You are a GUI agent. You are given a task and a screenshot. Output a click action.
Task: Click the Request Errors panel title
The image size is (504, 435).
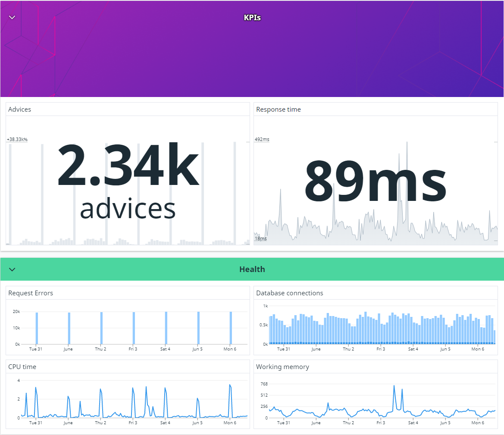coord(31,293)
